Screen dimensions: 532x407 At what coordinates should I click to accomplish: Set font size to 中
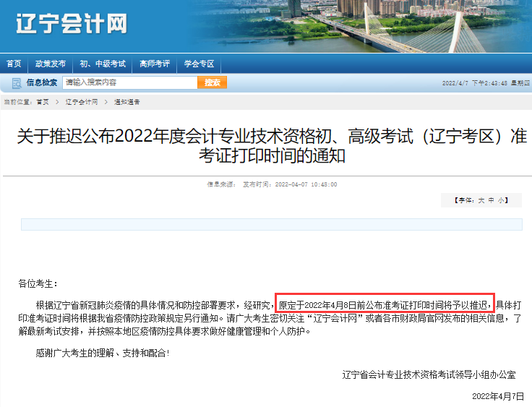(491, 200)
